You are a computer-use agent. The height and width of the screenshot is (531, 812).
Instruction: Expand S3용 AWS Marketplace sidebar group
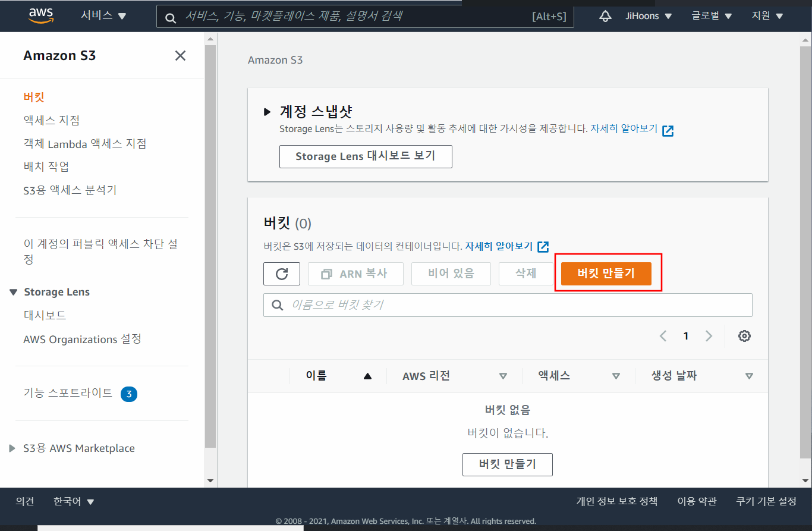coord(12,448)
